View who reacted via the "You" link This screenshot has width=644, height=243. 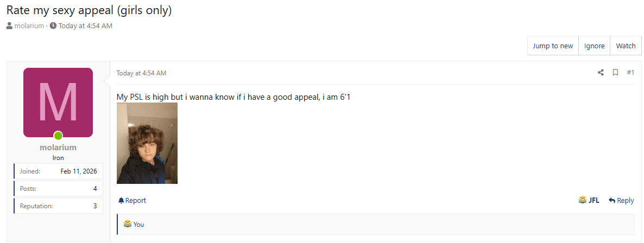(138, 225)
